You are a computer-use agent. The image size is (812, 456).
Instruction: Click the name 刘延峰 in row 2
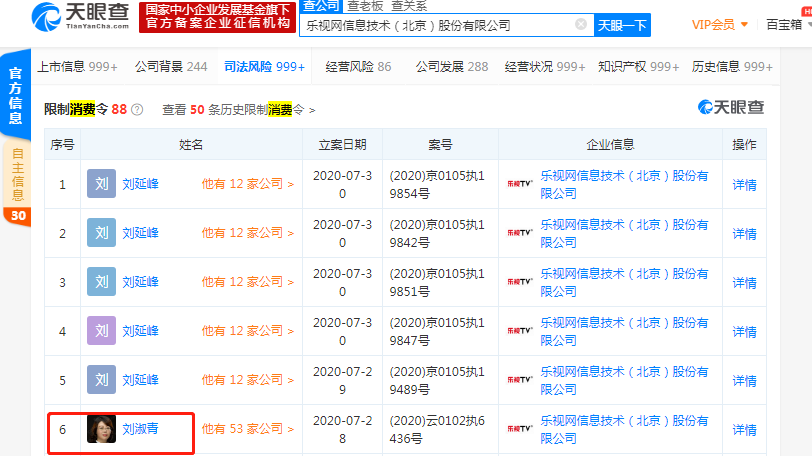click(140, 233)
